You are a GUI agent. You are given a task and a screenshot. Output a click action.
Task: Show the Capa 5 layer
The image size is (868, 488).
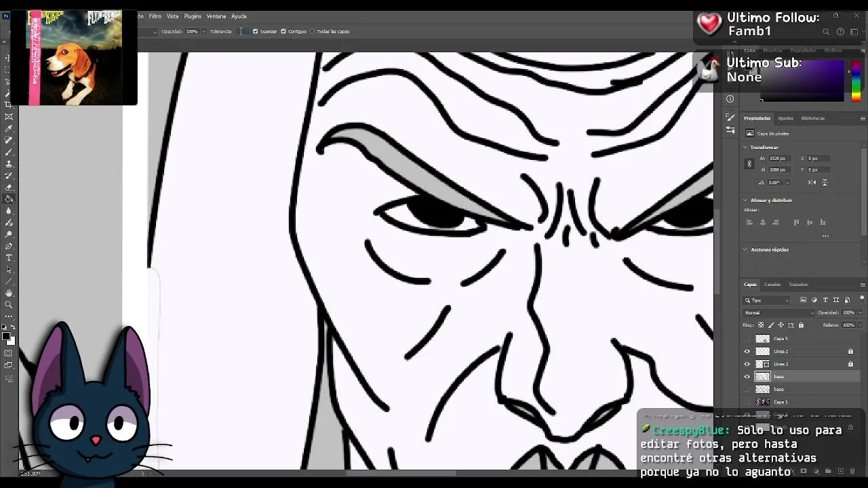[747, 338]
